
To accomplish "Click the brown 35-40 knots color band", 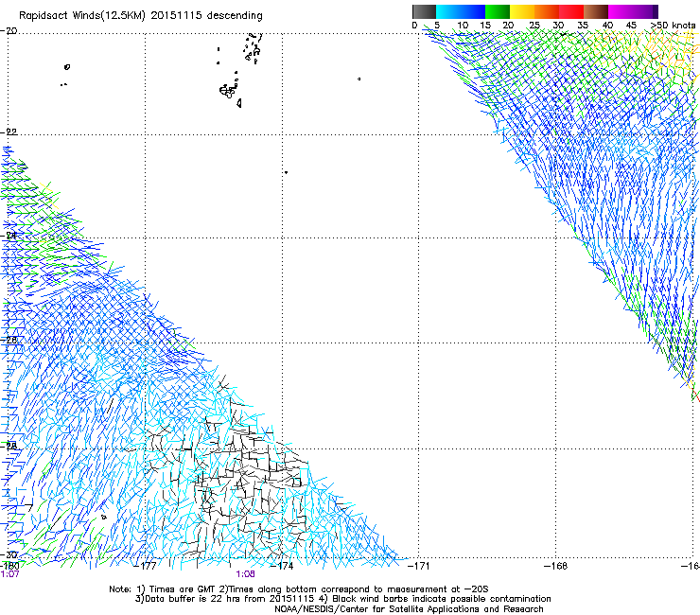I will [596, 11].
